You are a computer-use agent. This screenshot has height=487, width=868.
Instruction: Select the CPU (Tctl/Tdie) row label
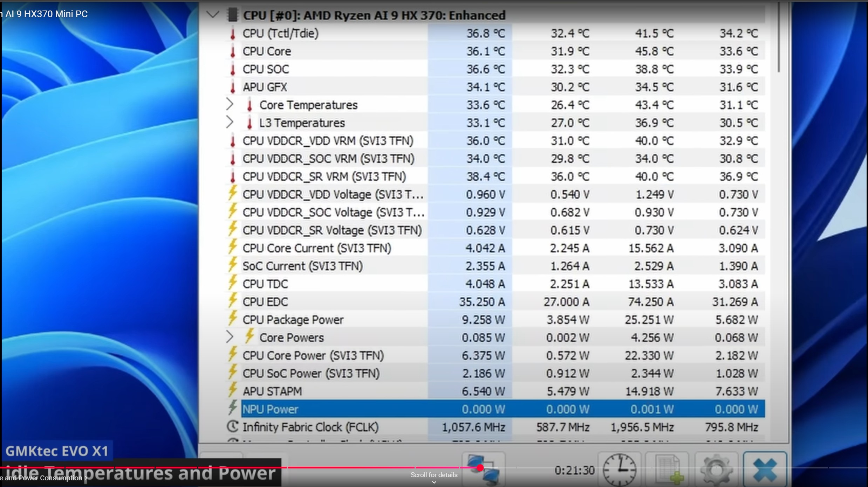point(281,33)
